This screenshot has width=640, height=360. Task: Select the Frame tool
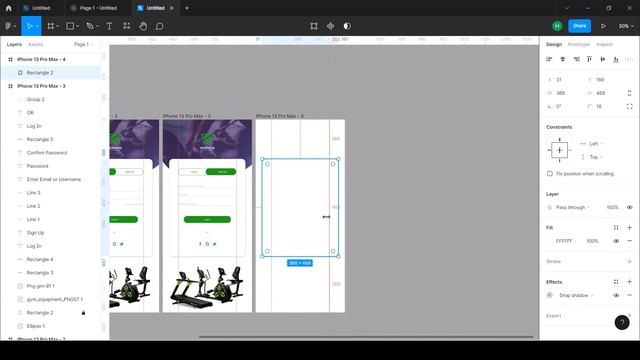pos(51,26)
